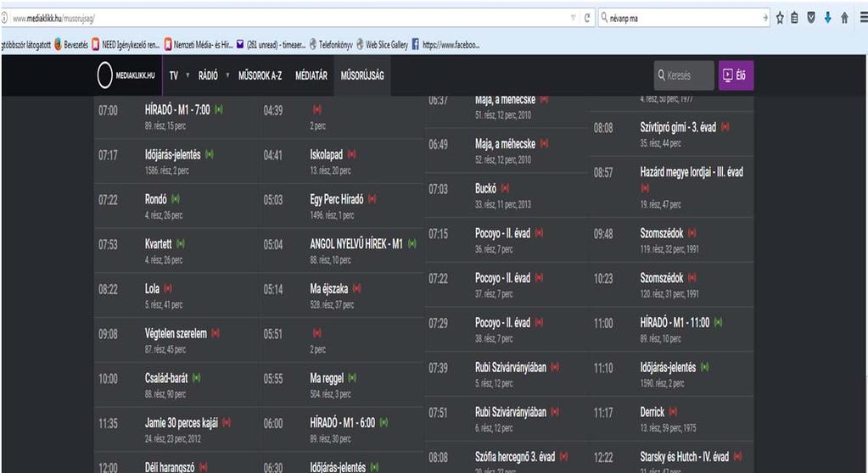This screenshot has height=473, width=868.
Task: Open the NEED Igénykezelő bookmark
Action: pos(126,45)
